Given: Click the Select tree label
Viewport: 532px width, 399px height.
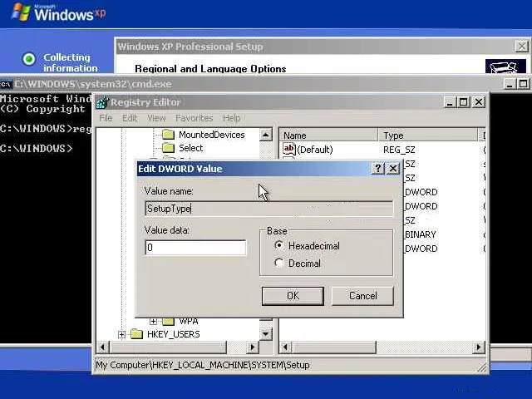Looking at the screenshot, I should tap(190, 148).
